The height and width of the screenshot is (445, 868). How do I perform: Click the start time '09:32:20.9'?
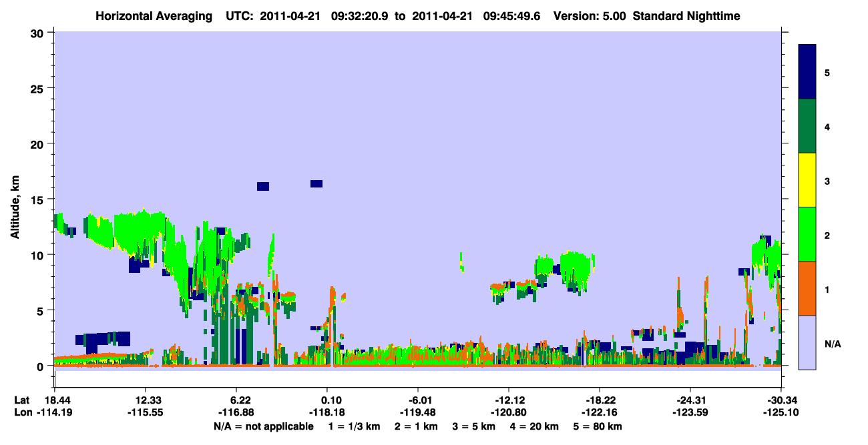click(x=361, y=16)
